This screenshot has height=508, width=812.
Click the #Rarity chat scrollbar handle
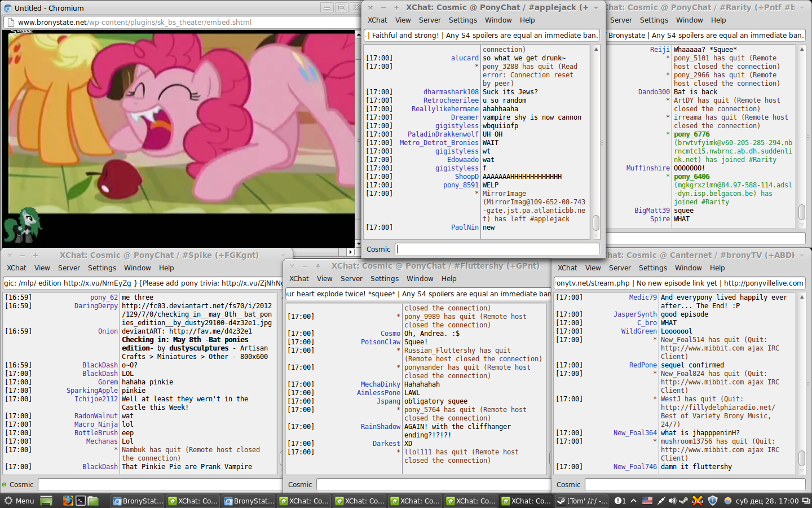pyautogui.click(x=802, y=212)
